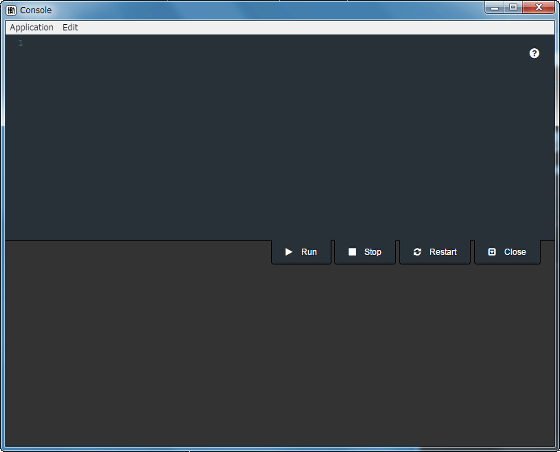Minimize the Console window
Image resolution: width=560 pixels, height=452 pixels.
[x=495, y=7]
